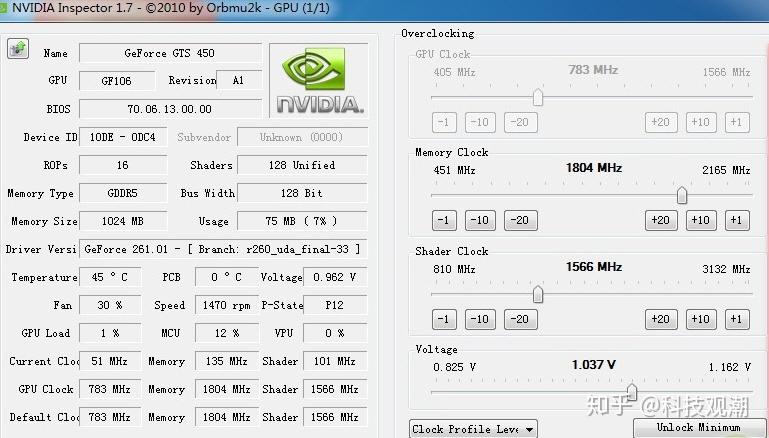Screen dimensions: 769x438
Task: Click the 810 MHz Shader Clock minimum label
Action: click(x=454, y=269)
